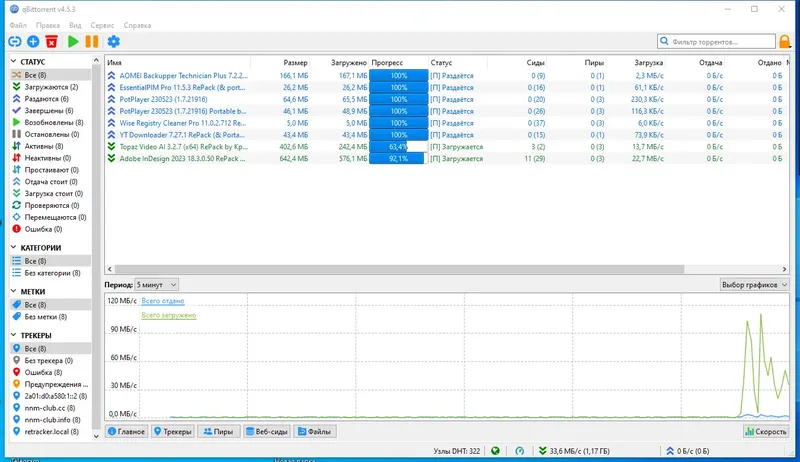Open the Справка menu
Viewport: 800px width, 462px height.
[x=137, y=25]
